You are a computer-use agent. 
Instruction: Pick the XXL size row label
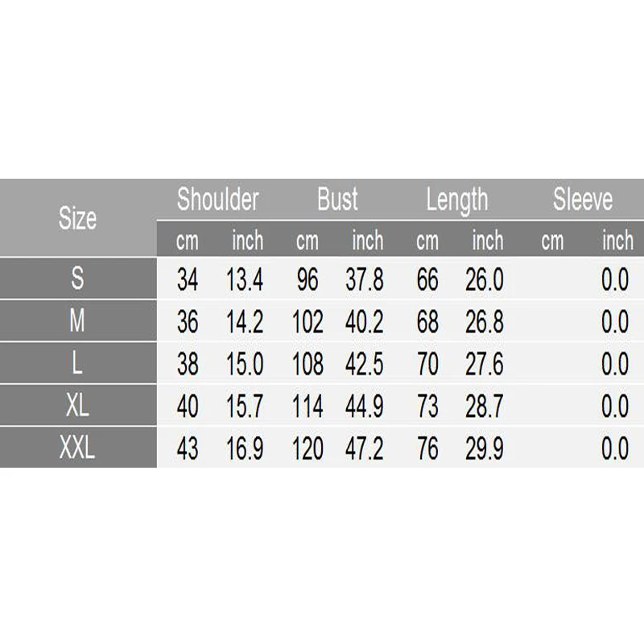[78, 448]
